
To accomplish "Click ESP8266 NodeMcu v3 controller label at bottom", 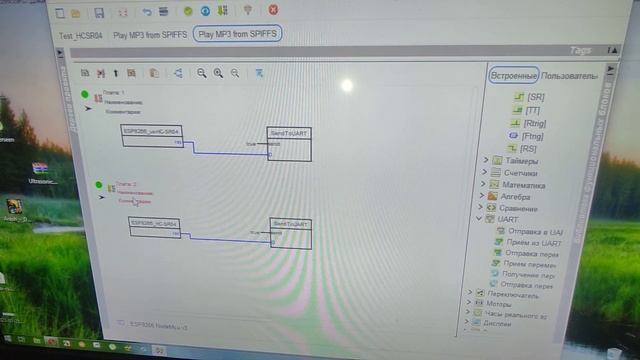I will pos(159,326).
